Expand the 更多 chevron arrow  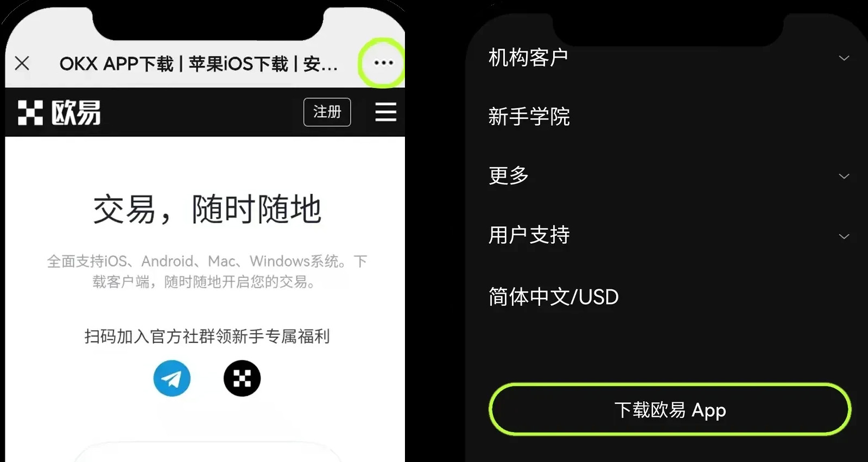click(844, 176)
